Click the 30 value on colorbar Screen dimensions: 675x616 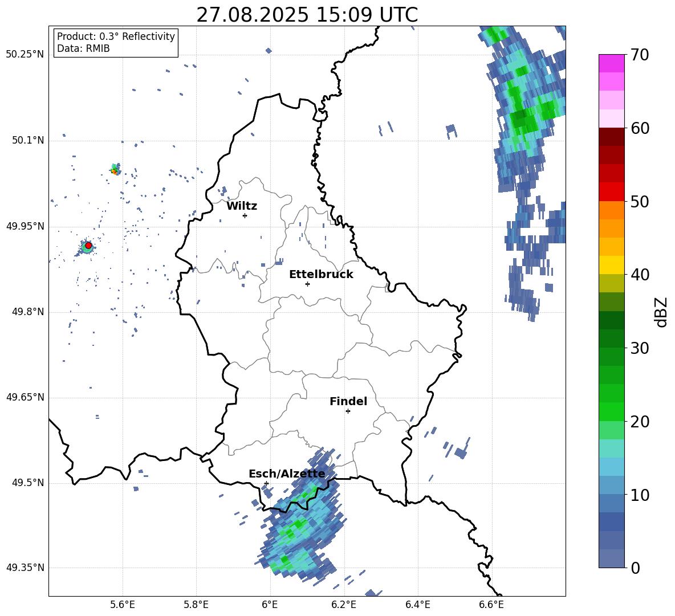coord(640,348)
